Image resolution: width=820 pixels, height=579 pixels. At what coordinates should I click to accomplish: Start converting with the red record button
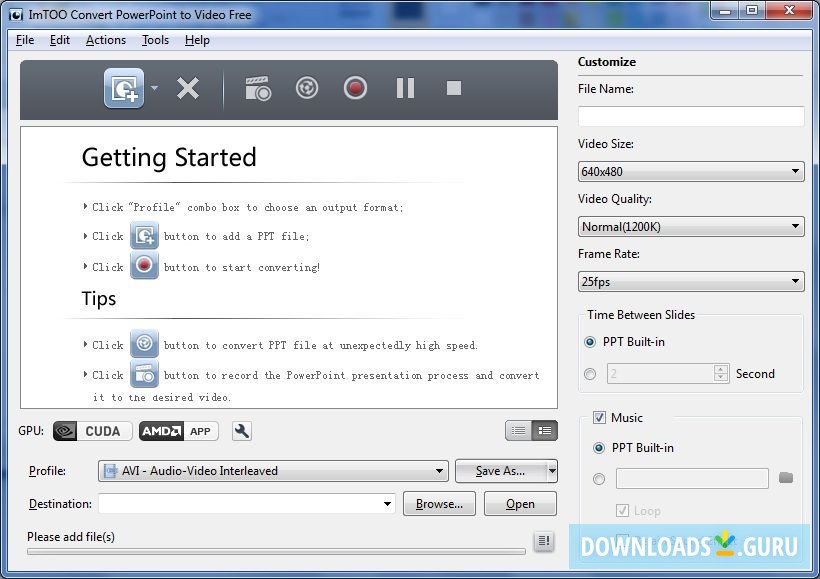pos(355,88)
